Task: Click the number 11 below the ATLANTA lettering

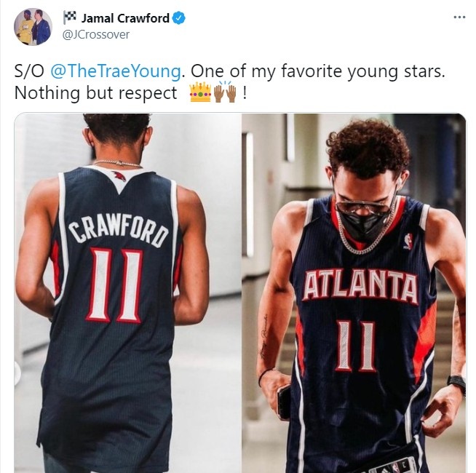Action: pos(355,346)
